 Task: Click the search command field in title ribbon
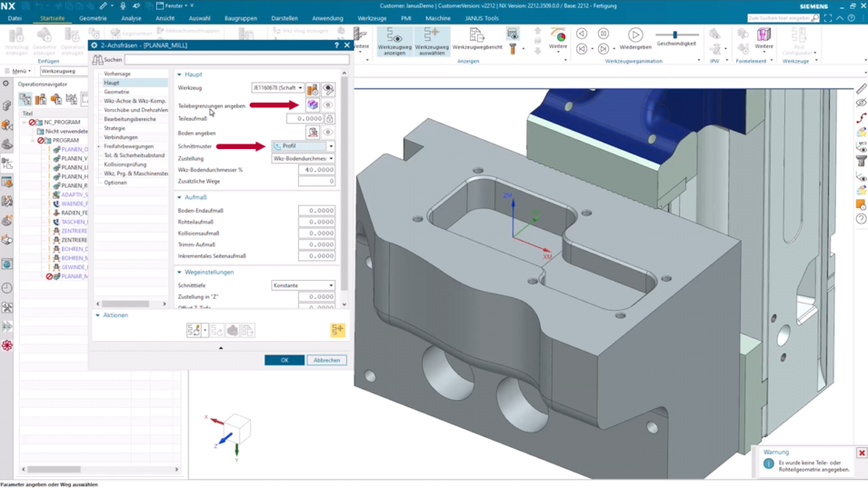tap(783, 18)
